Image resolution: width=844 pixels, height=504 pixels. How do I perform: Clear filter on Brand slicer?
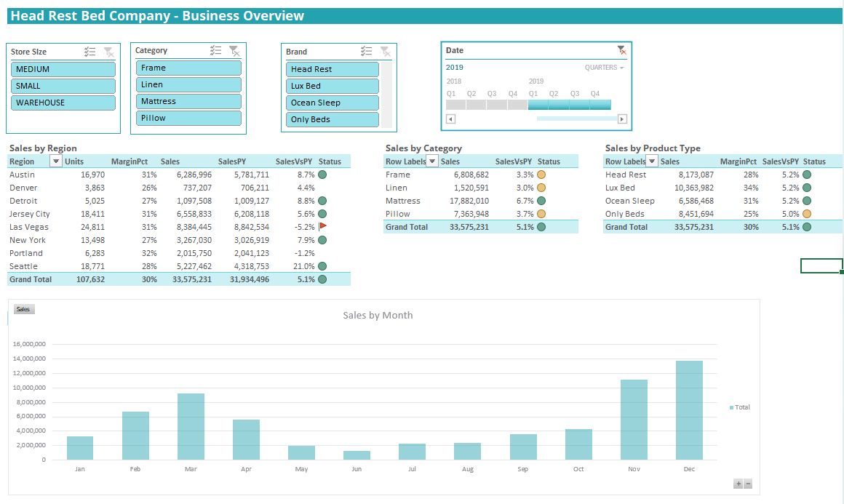(x=386, y=51)
